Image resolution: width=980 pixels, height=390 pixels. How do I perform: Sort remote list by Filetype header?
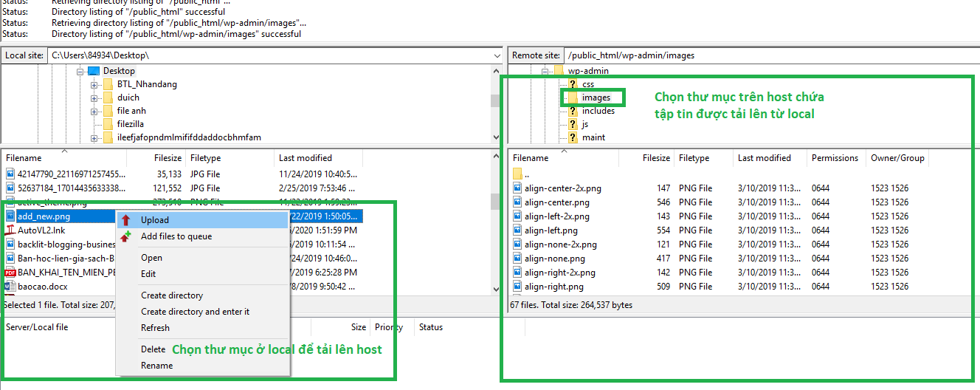704,158
